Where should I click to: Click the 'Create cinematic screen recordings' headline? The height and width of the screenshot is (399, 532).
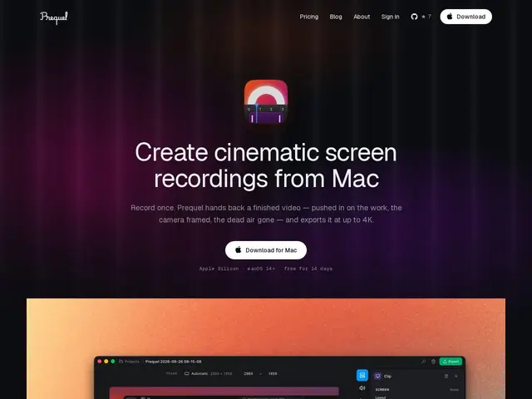[266, 165]
